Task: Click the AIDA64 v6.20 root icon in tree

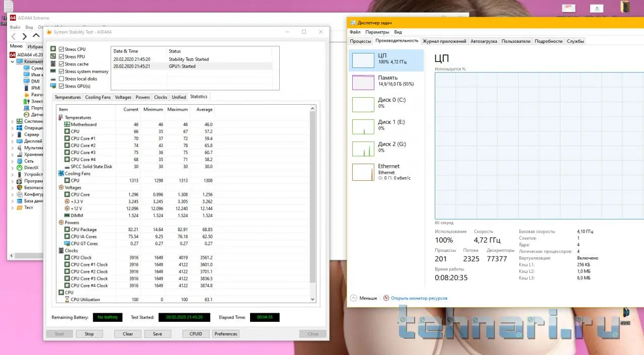Action: click(x=13, y=54)
